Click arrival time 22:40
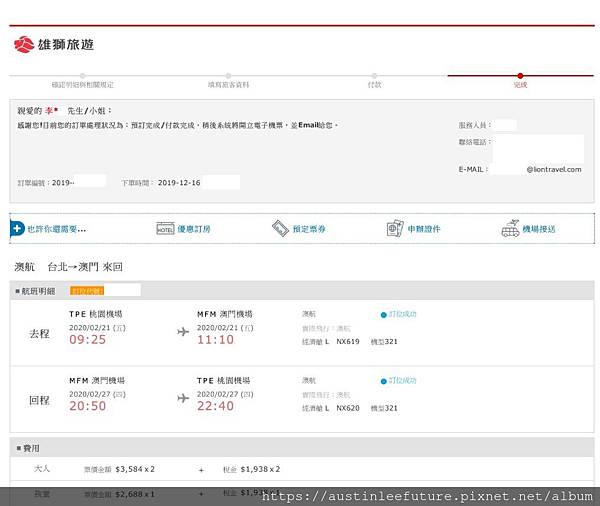This screenshot has width=600, height=506. tap(215, 406)
